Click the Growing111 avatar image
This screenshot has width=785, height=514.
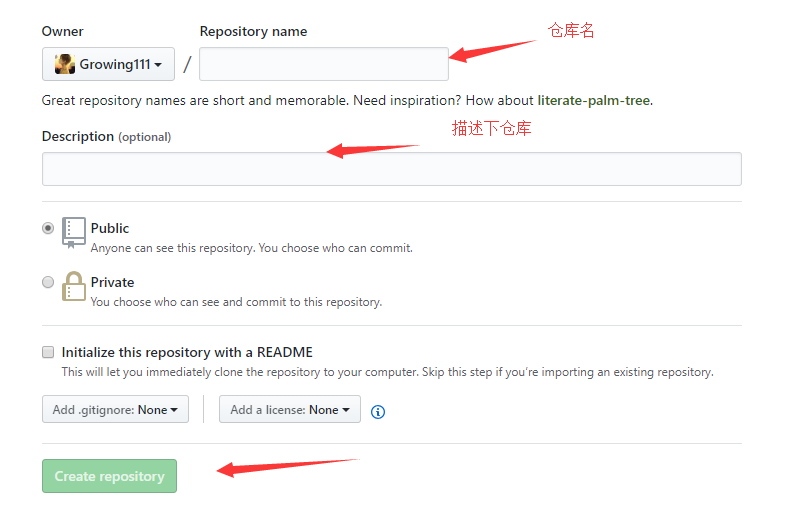[65, 64]
